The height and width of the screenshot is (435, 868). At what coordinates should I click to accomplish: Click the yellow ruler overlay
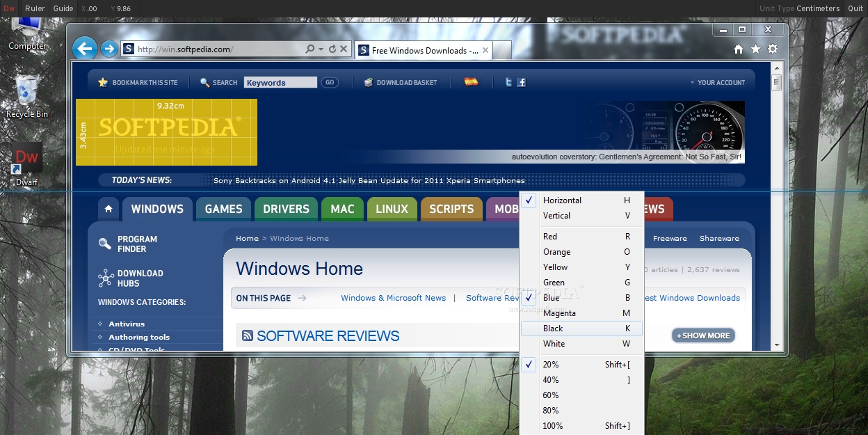(166, 132)
